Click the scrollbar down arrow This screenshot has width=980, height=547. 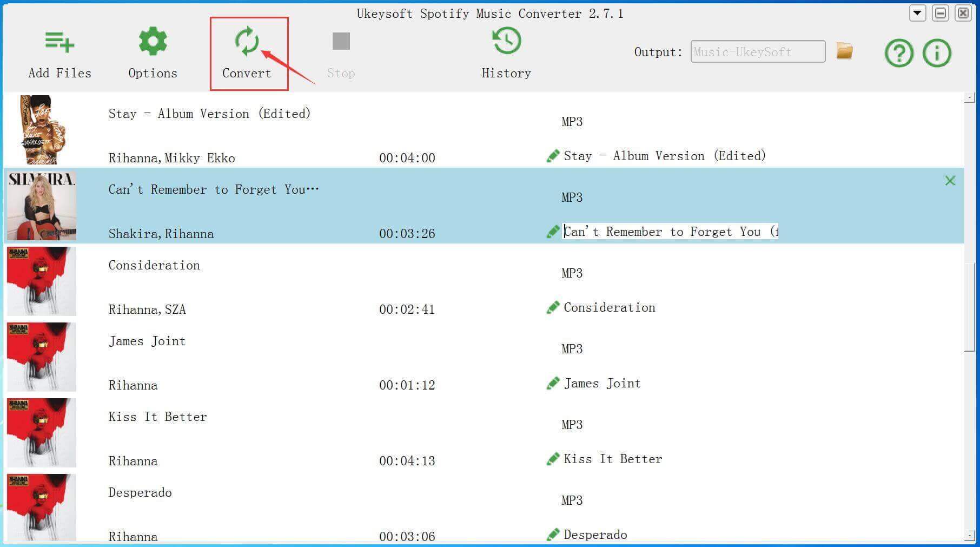[x=970, y=536]
